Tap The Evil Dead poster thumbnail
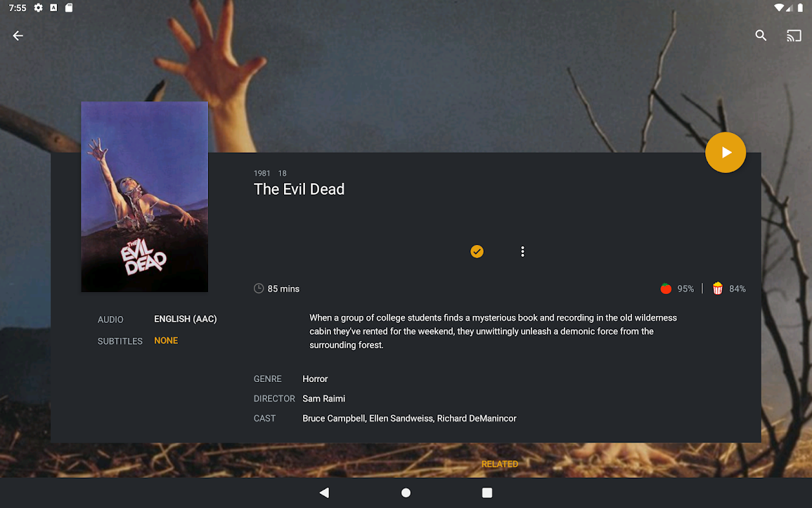This screenshot has width=812, height=508. pos(145,196)
